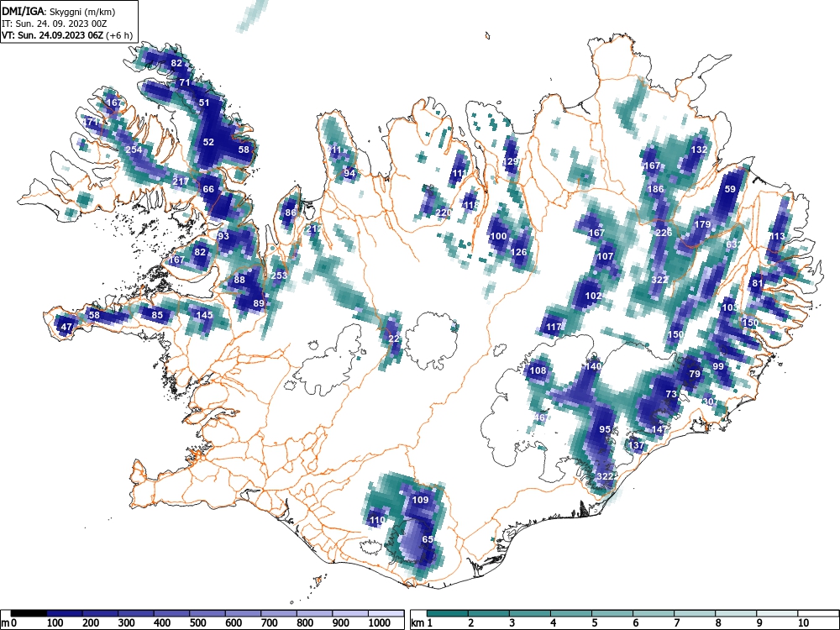The image size is (840, 630).
Task: Click the visibility value 186 on the map
Action: click(656, 189)
